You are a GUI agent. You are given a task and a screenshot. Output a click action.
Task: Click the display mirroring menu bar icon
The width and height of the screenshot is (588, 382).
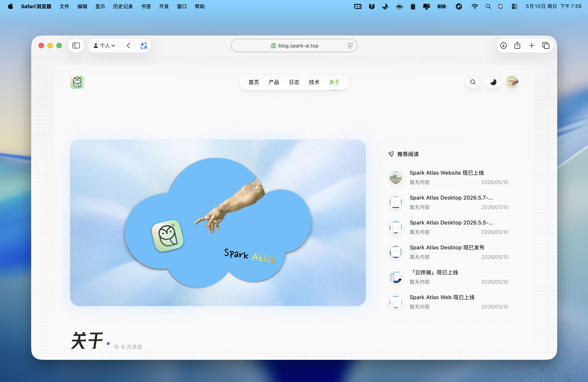click(x=427, y=6)
